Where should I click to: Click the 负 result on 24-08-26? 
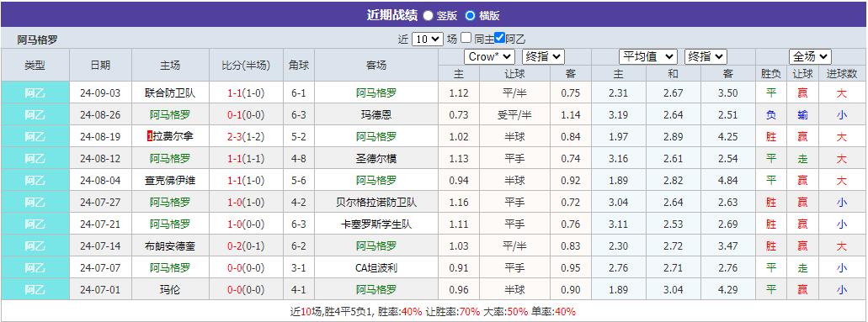770,115
